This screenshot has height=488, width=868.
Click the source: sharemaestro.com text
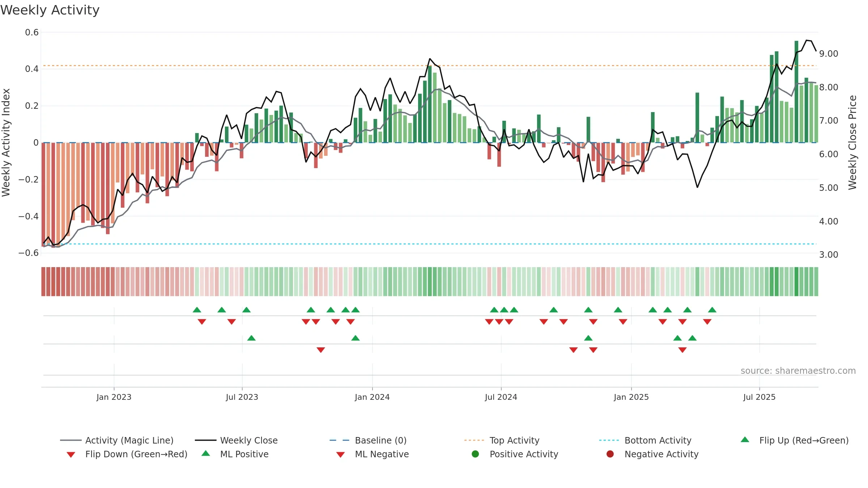(798, 371)
